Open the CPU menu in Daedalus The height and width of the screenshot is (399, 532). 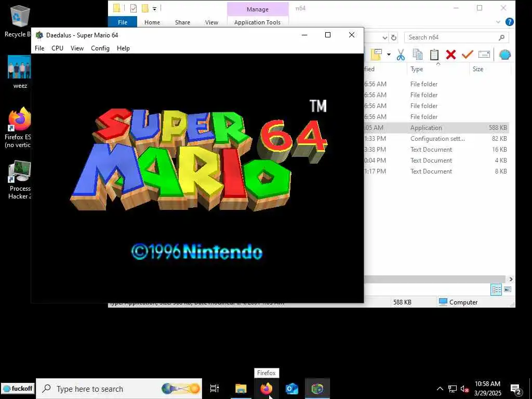(57, 48)
